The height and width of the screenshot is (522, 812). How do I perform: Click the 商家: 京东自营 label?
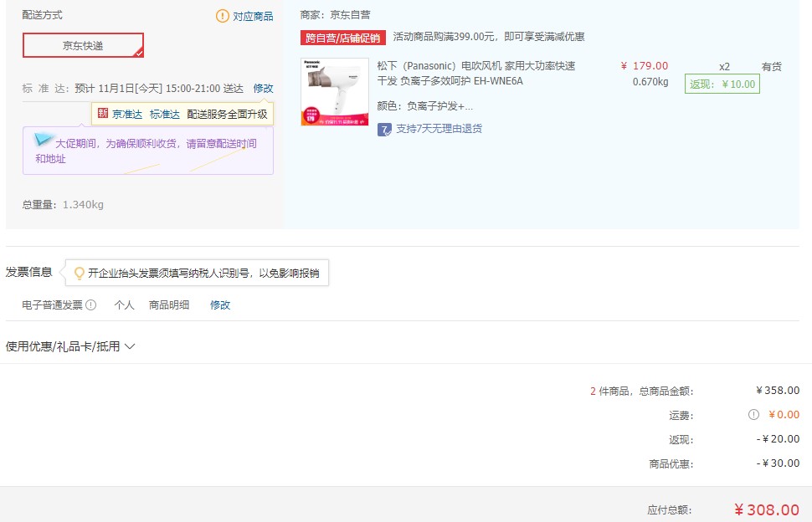pos(335,15)
